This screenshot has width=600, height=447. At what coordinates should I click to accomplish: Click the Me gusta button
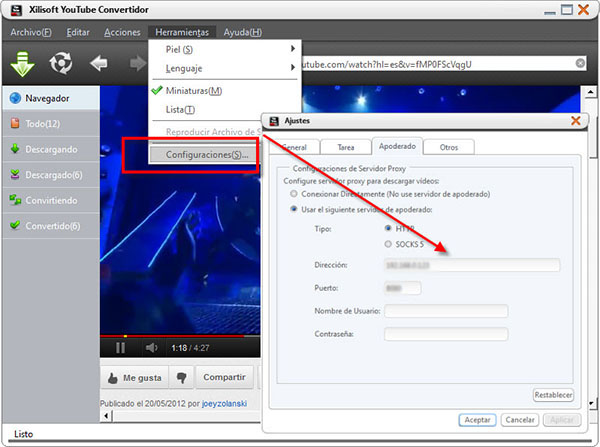coord(136,378)
